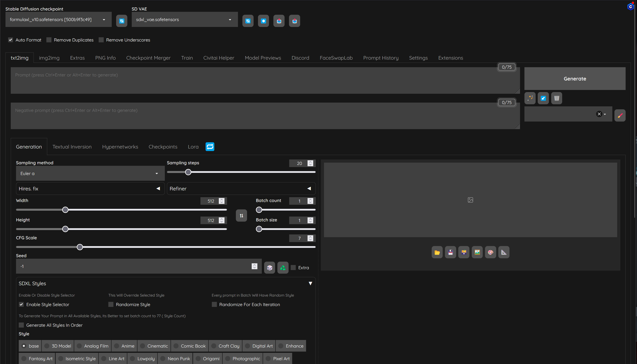Enable Remove Duplicates

coord(49,40)
